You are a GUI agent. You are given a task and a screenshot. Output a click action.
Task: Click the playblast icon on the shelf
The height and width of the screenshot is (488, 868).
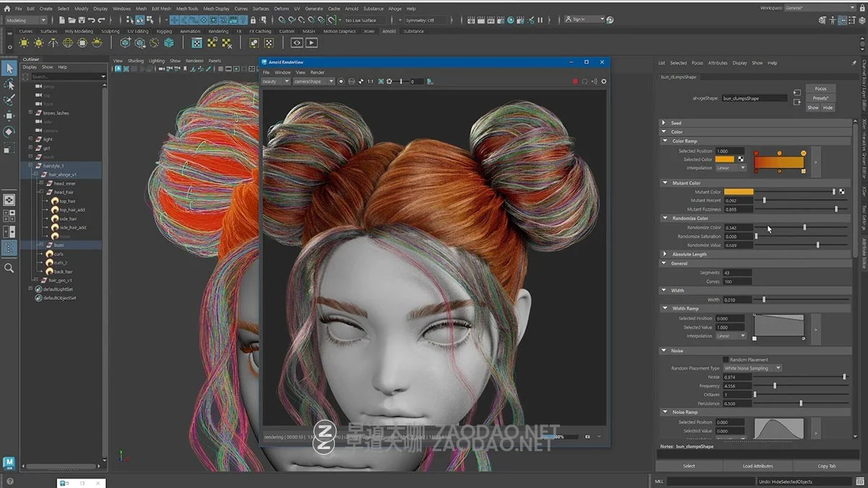click(x=312, y=43)
